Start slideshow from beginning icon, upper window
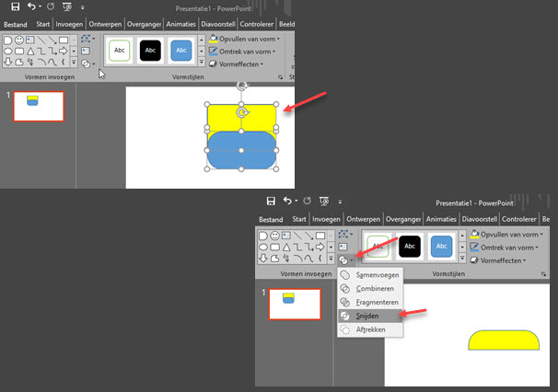Image resolution: width=558 pixels, height=392 pixels. point(66,6)
